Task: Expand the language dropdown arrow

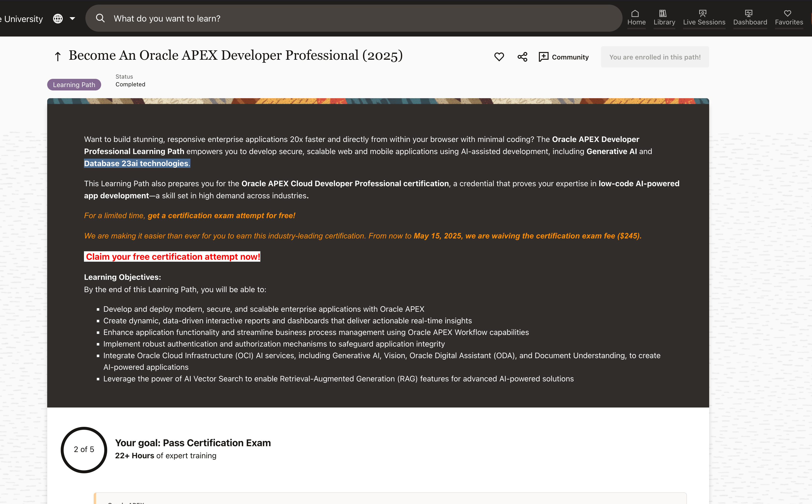Action: tap(72, 19)
